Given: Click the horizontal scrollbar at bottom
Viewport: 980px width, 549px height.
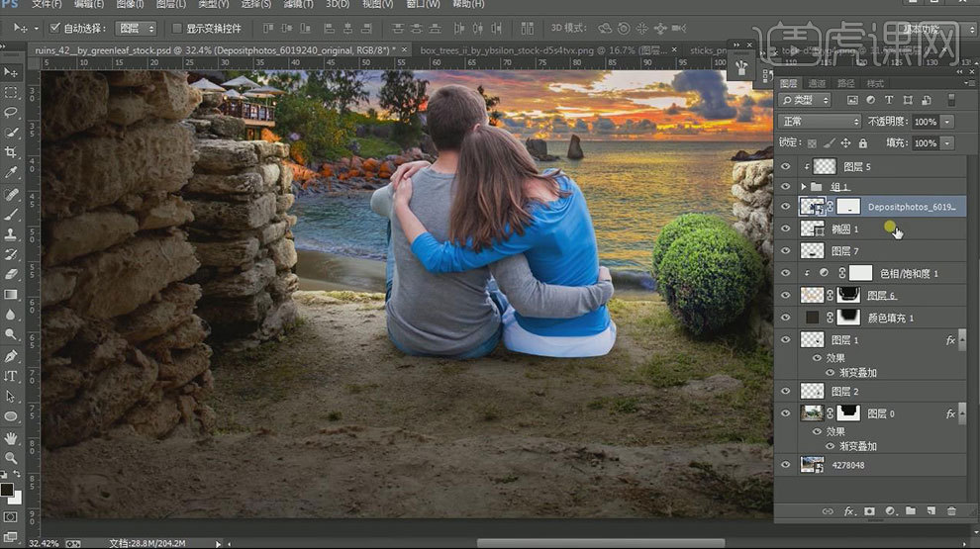Looking at the screenshot, I should click(601, 543).
